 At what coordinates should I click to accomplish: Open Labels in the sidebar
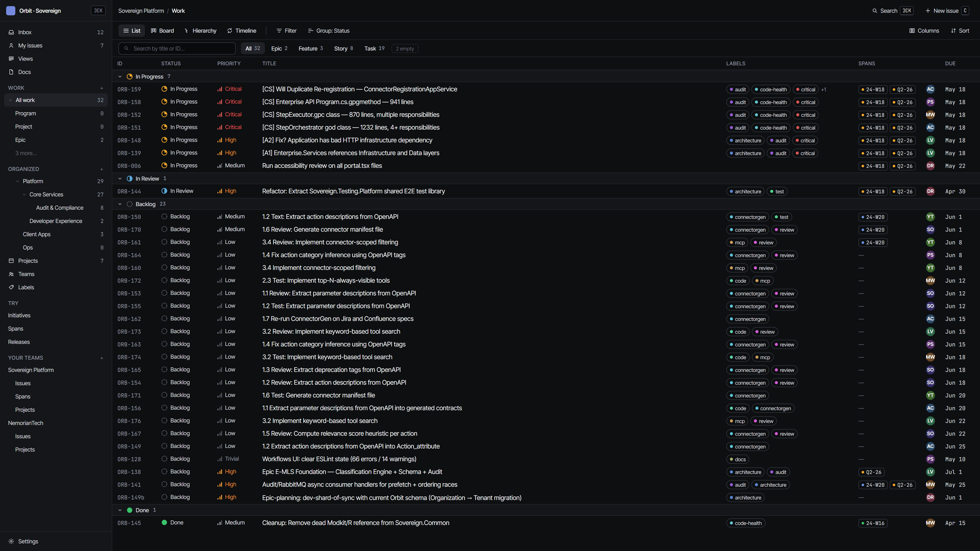56,287
